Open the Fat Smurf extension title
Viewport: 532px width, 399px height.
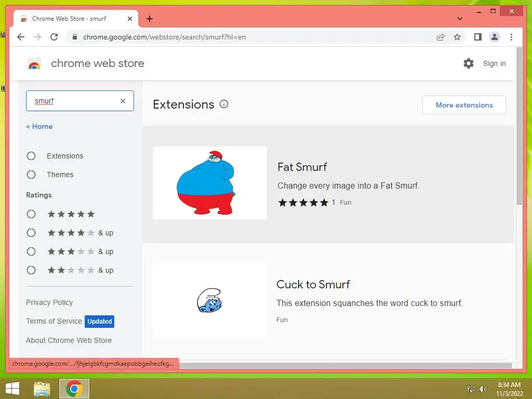302,167
